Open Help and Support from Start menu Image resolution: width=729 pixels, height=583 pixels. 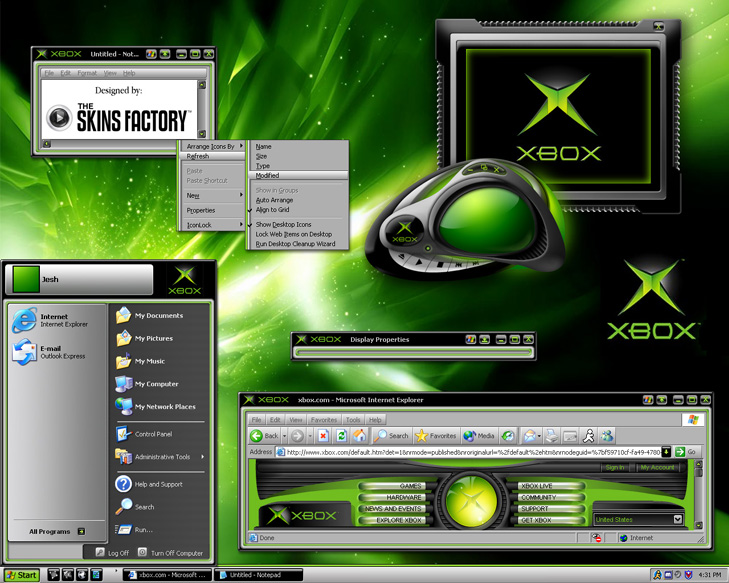[149, 484]
